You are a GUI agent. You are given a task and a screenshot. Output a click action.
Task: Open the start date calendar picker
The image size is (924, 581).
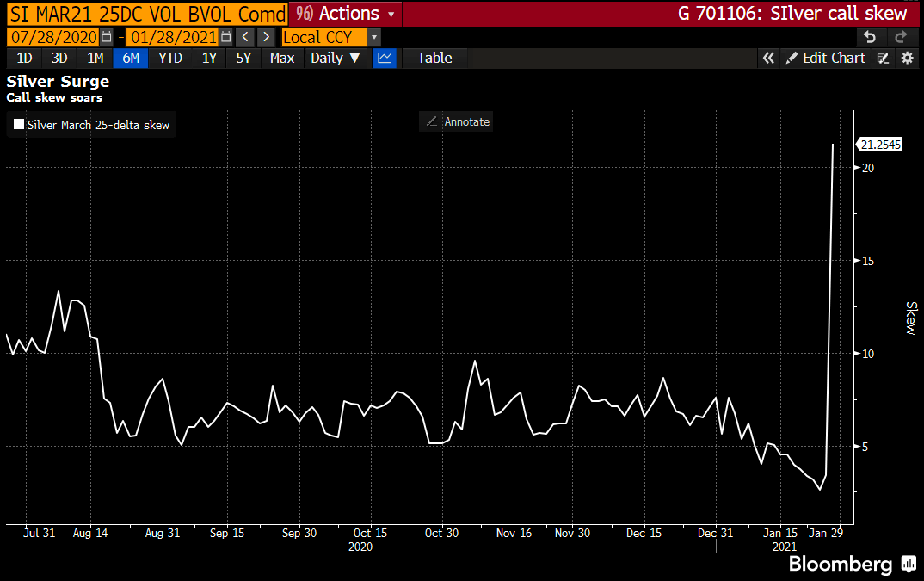[x=106, y=37]
